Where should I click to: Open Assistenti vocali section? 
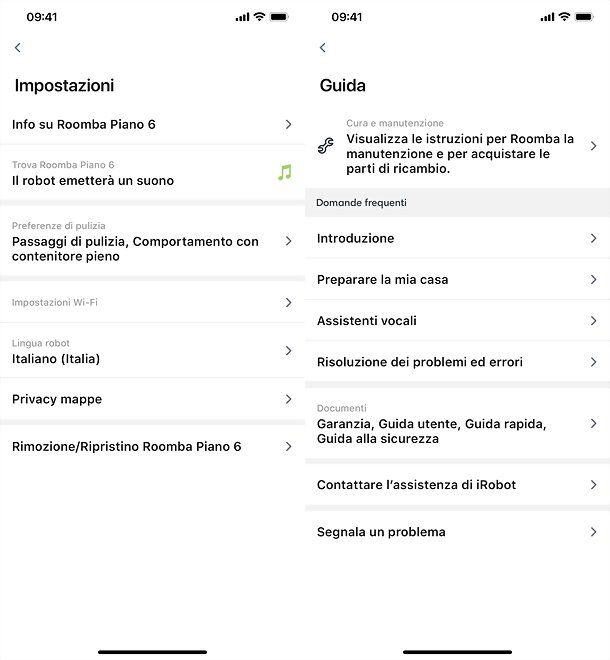456,321
